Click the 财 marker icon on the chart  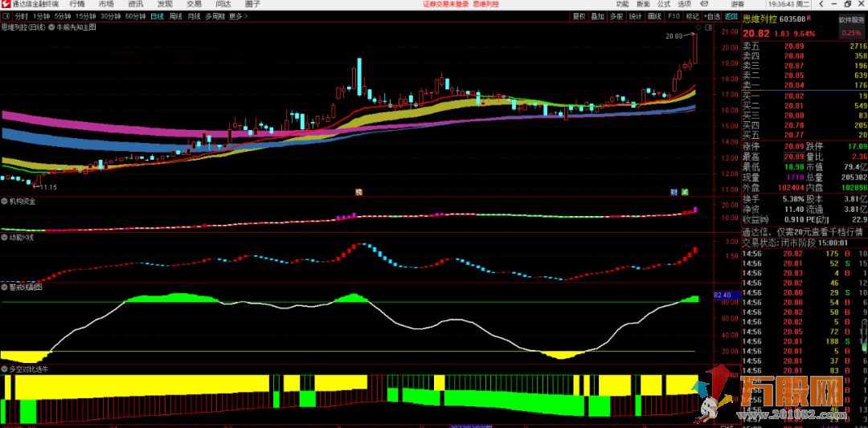tap(674, 192)
